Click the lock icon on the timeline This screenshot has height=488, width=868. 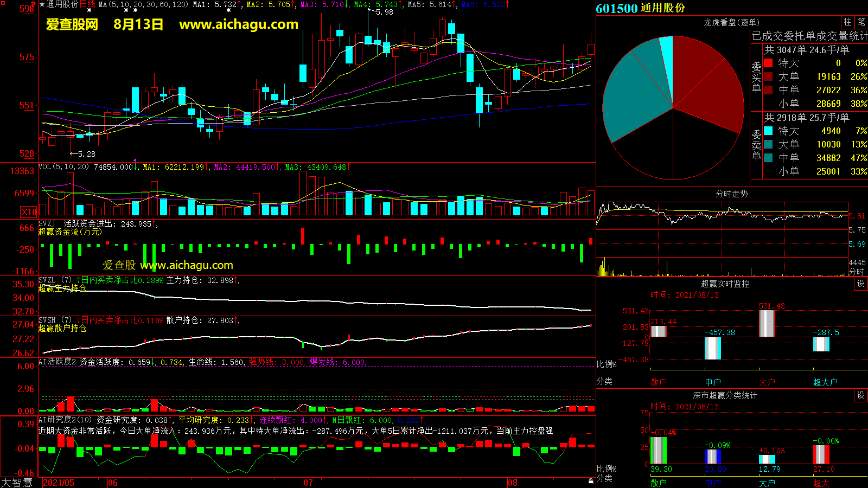pyautogui.click(x=591, y=481)
